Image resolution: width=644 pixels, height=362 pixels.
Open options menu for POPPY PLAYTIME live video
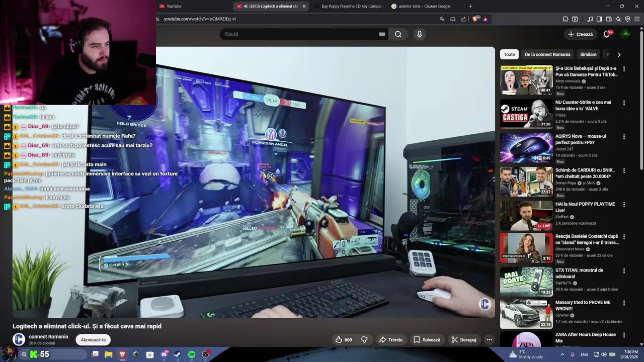click(624, 205)
